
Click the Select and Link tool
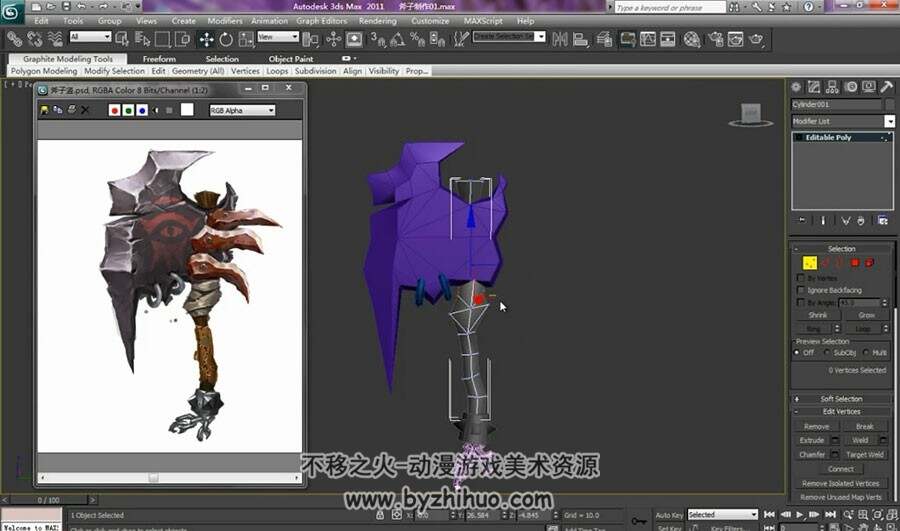pyautogui.click(x=14, y=39)
